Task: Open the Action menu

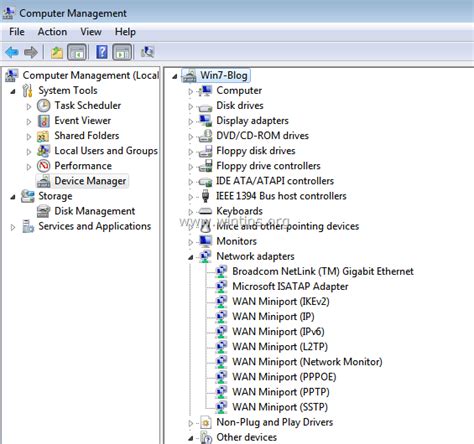Action: (x=52, y=32)
